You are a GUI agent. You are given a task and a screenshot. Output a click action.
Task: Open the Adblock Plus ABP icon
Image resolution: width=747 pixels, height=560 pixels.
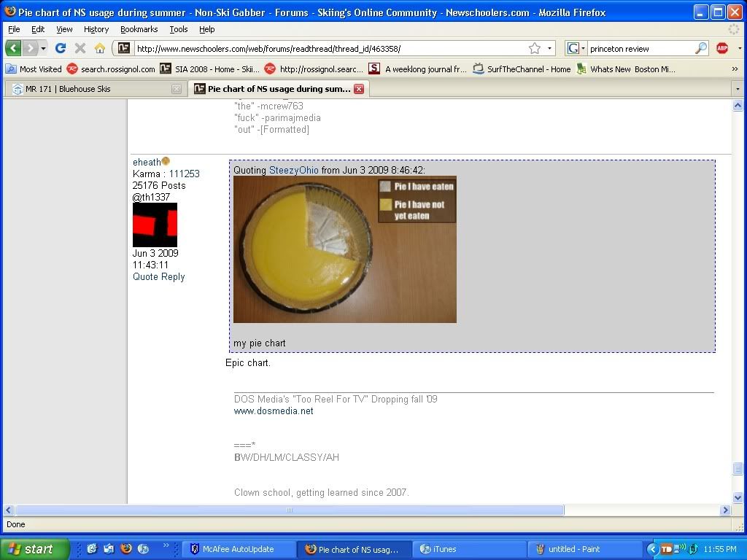pos(722,48)
